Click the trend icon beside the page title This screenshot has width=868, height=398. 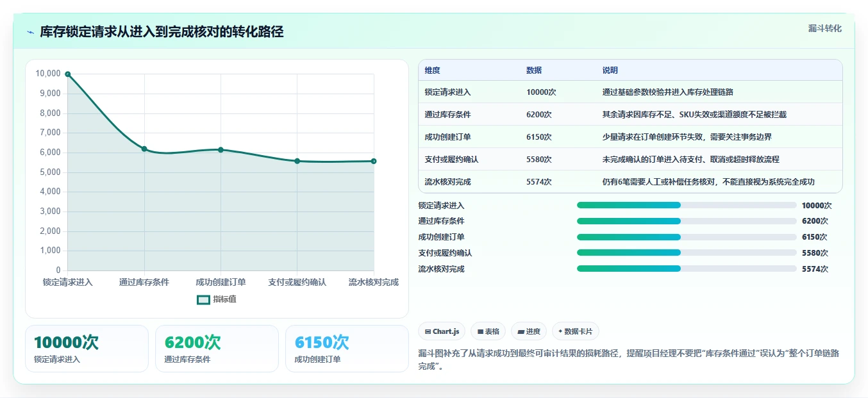[30, 32]
